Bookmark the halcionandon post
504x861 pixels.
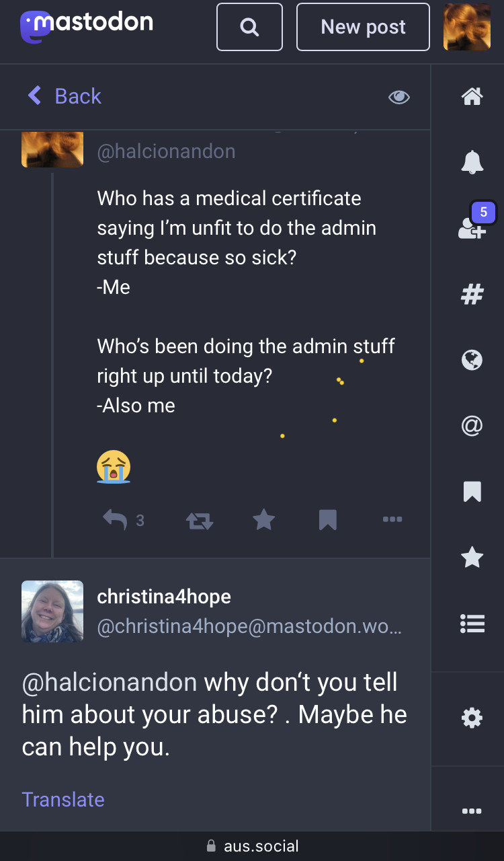click(327, 519)
